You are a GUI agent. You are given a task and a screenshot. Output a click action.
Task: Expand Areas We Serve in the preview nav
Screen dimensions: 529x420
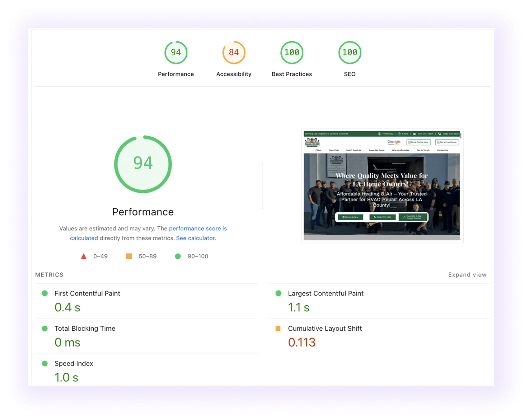tap(377, 150)
